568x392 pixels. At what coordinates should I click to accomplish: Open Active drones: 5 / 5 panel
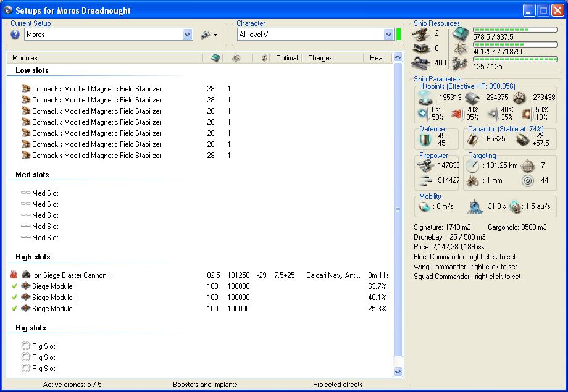click(72, 385)
